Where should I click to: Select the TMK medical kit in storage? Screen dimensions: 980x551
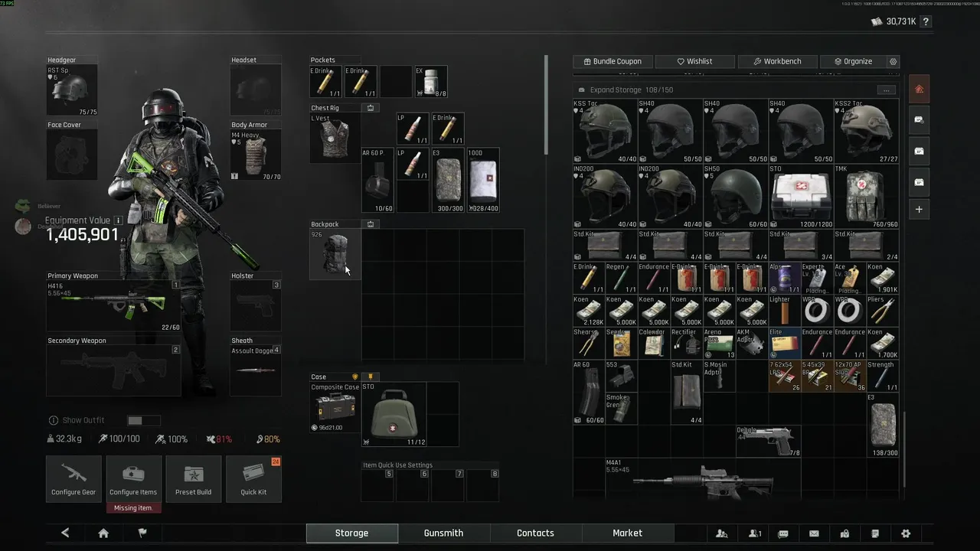[x=865, y=196]
